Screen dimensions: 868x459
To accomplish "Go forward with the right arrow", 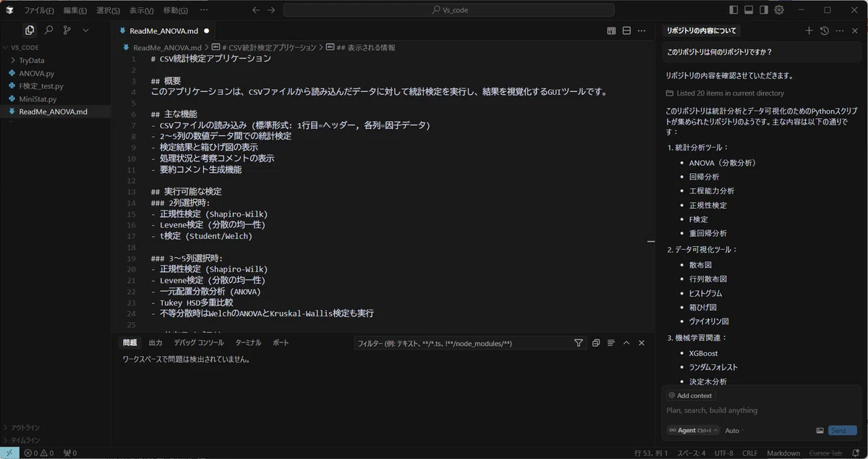I will coord(271,10).
